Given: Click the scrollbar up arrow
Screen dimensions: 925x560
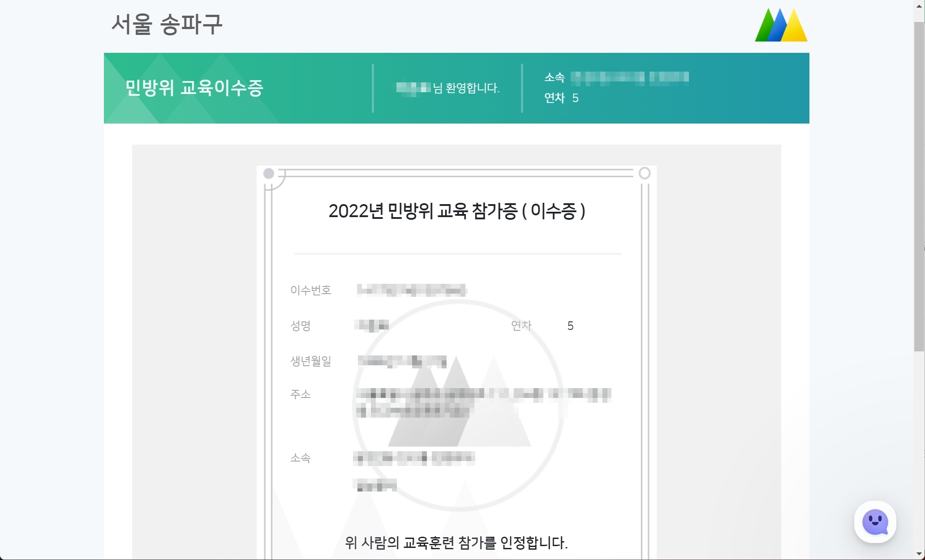Looking at the screenshot, I should pyautogui.click(x=919, y=6).
